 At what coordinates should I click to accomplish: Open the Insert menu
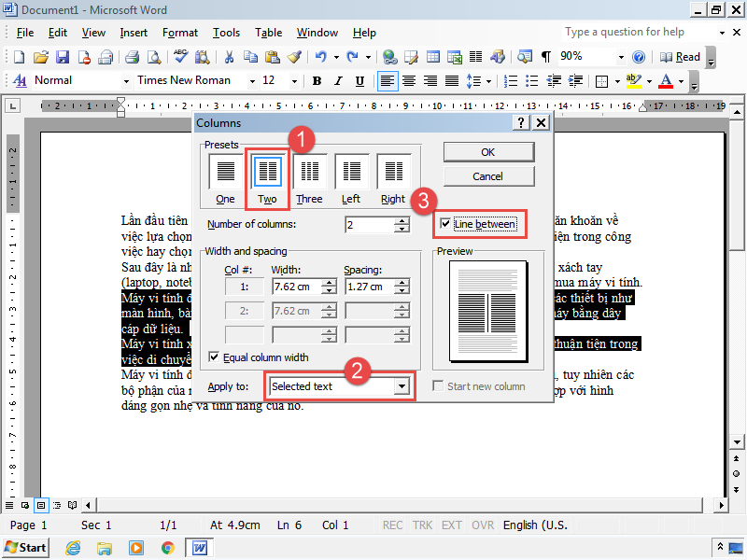(134, 33)
